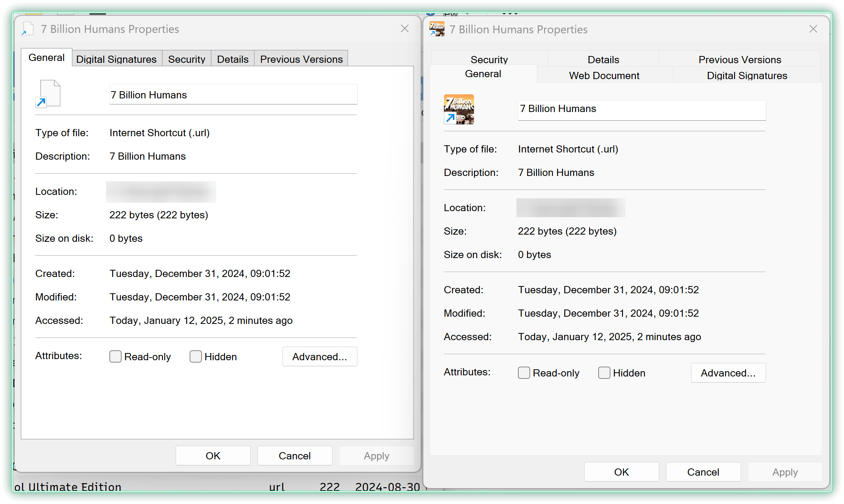Open Previous Versions tab in right dialog
Screen dimensions: 844x504
point(740,59)
